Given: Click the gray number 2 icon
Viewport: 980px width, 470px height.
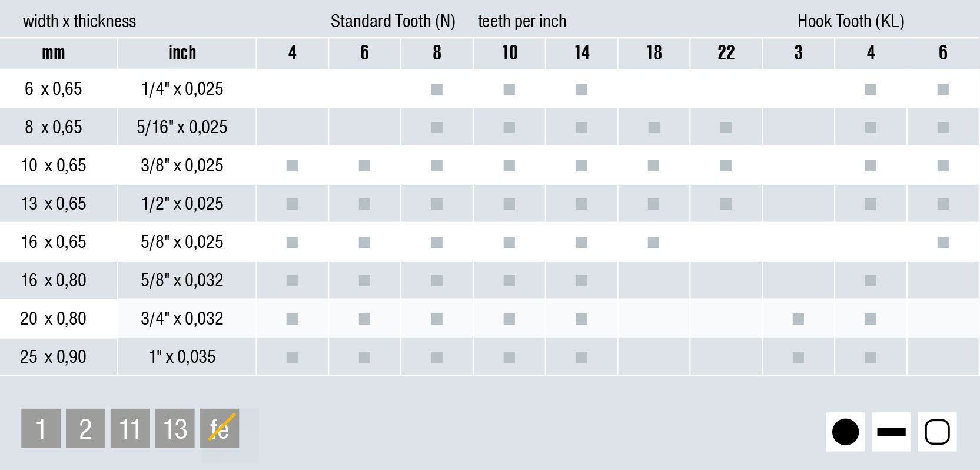Looking at the screenshot, I should pos(85,428).
